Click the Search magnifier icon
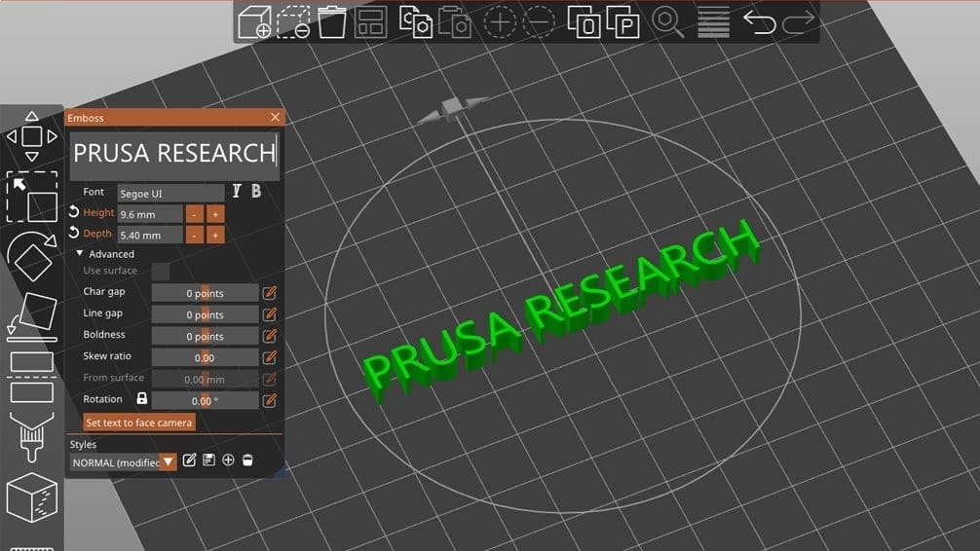The width and height of the screenshot is (980, 551). pyautogui.click(x=668, y=22)
